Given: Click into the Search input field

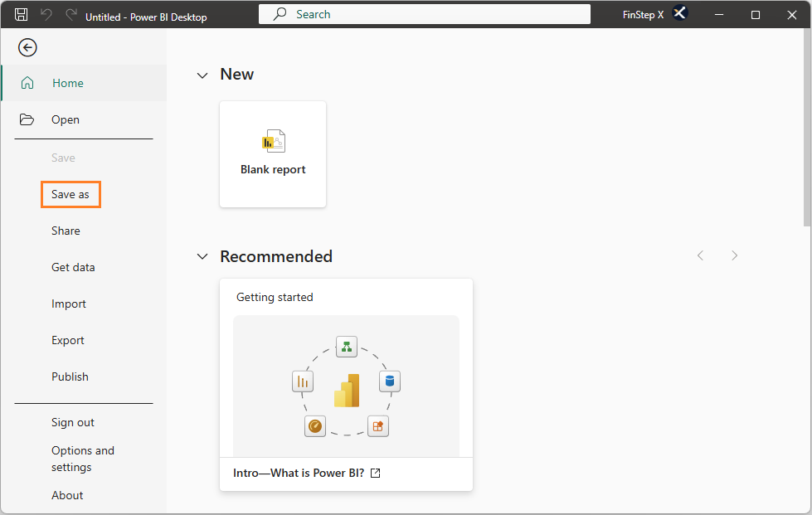Looking at the screenshot, I should click(x=425, y=14).
